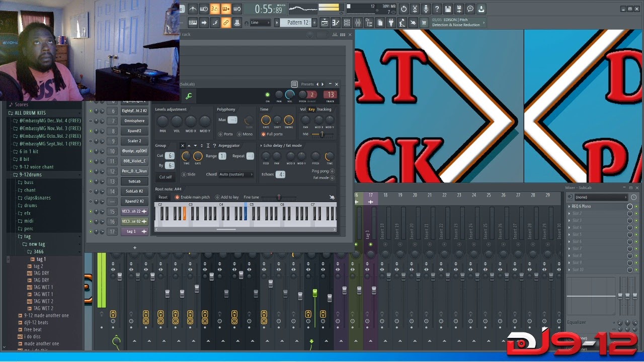Save the project with the floppy disk icon
Image resolution: width=644 pixels, height=362 pixels.
point(448,9)
